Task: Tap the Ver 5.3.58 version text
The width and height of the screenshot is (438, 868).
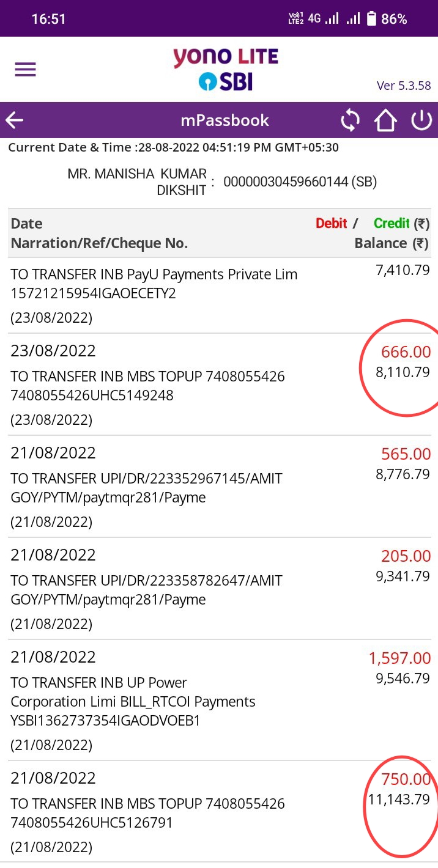Action: coord(404,86)
